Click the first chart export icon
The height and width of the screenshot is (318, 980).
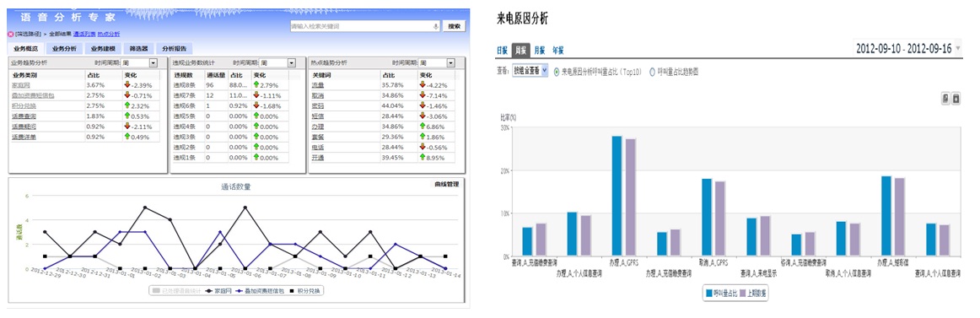(945, 98)
